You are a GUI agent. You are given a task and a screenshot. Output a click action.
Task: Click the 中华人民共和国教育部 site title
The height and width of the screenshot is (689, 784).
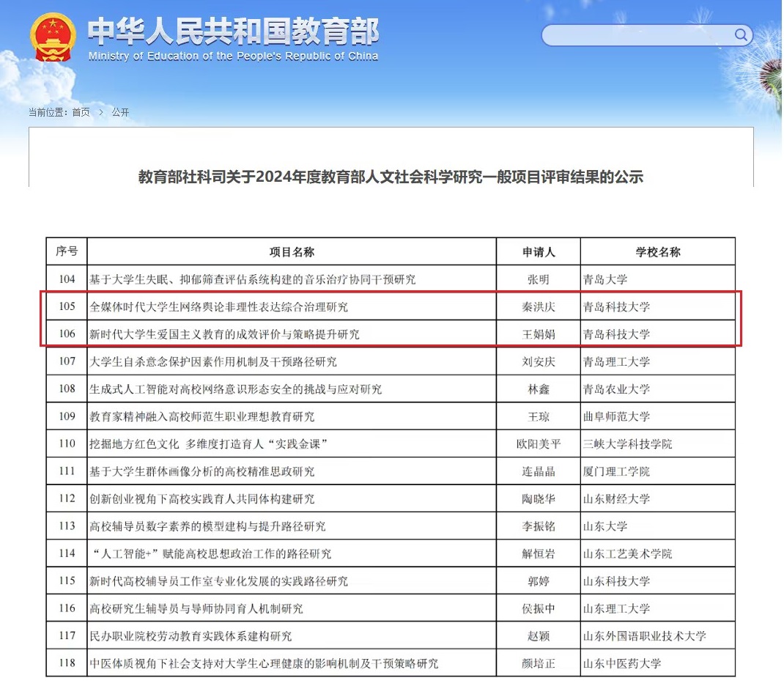pyautogui.click(x=233, y=31)
